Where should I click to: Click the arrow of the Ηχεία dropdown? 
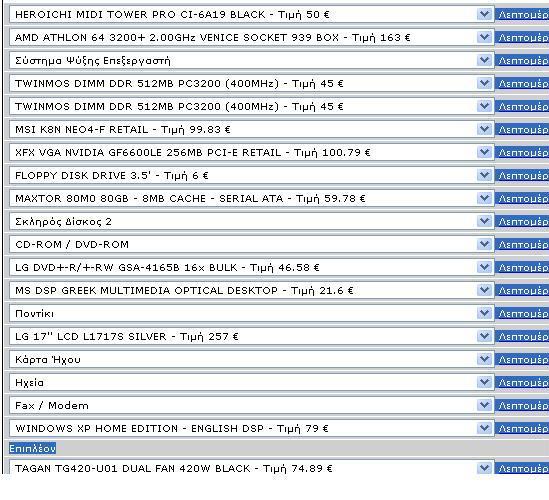(x=485, y=382)
